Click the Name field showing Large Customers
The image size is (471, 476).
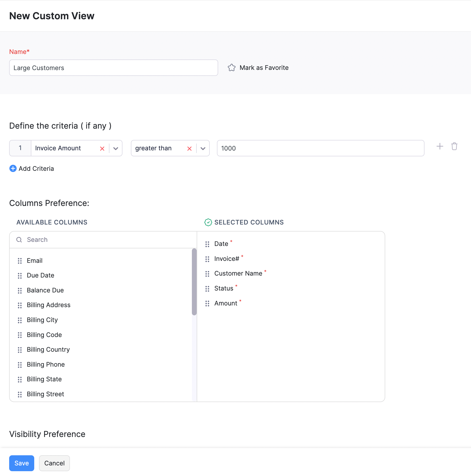pos(113,67)
